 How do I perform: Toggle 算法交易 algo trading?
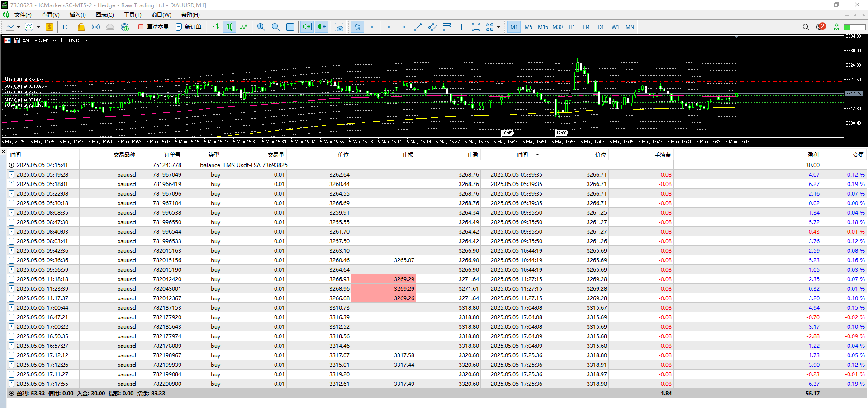[x=153, y=27]
